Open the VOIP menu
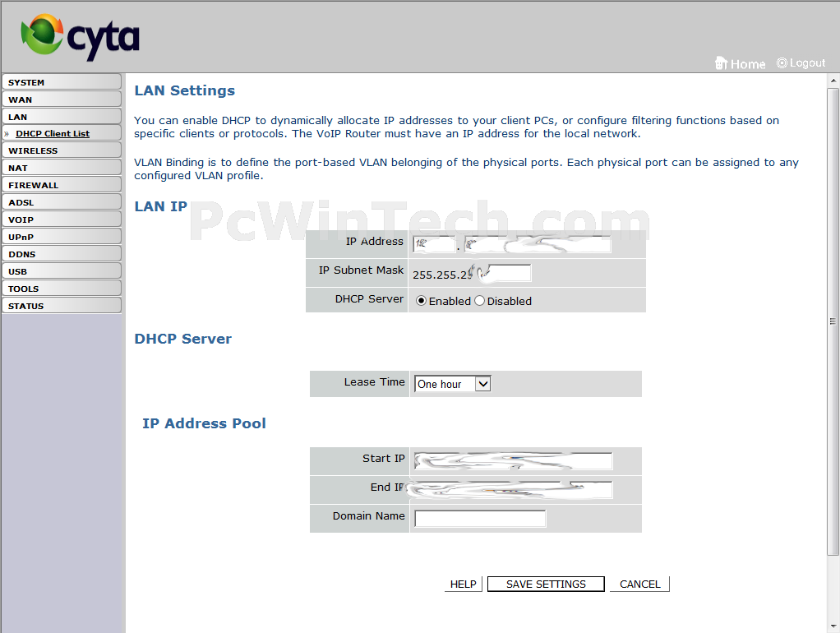This screenshot has width=840, height=633. point(62,219)
